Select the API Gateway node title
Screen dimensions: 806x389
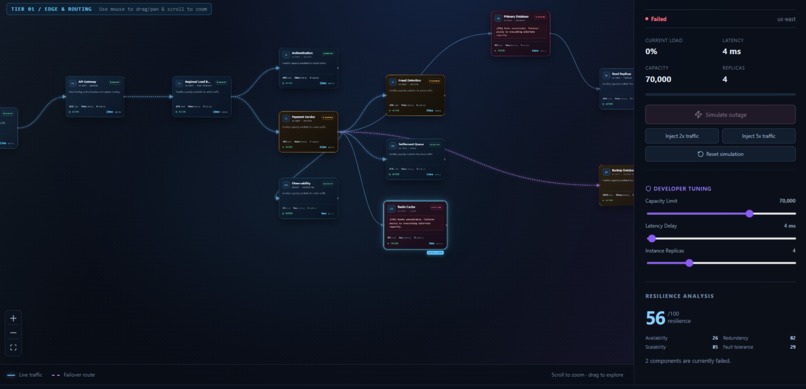pyautogui.click(x=87, y=81)
